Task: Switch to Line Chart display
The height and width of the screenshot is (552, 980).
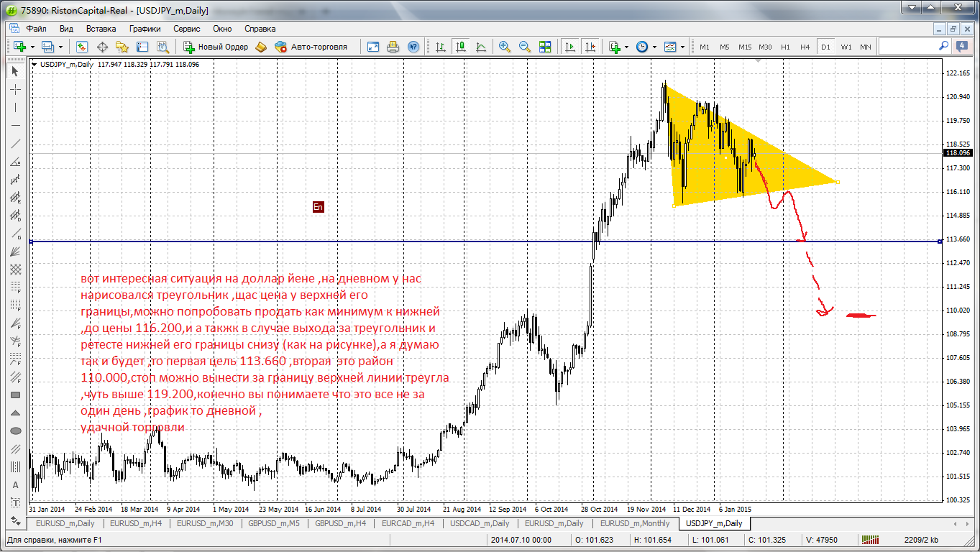Action: (481, 47)
